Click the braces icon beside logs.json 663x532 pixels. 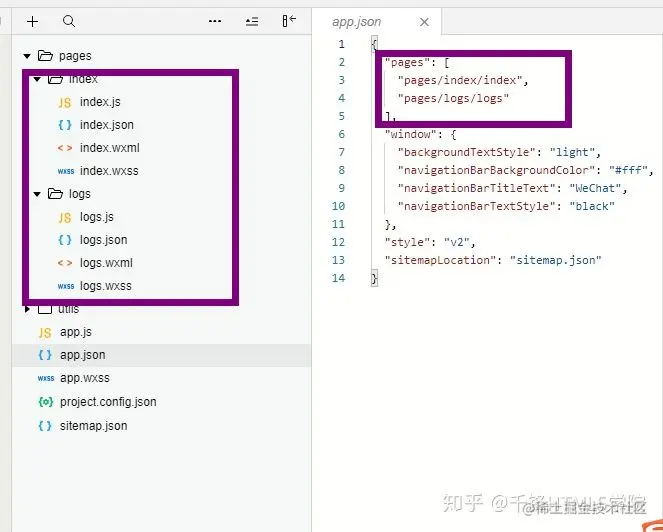point(65,240)
